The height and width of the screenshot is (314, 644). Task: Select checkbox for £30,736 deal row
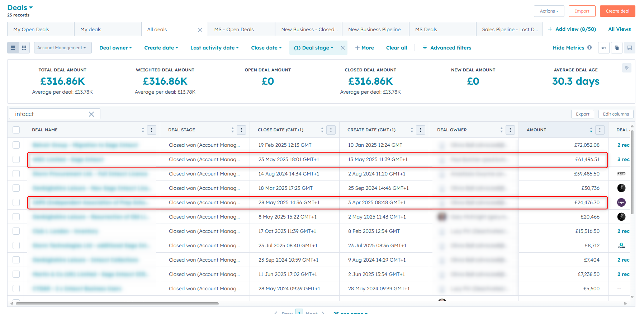(x=16, y=188)
